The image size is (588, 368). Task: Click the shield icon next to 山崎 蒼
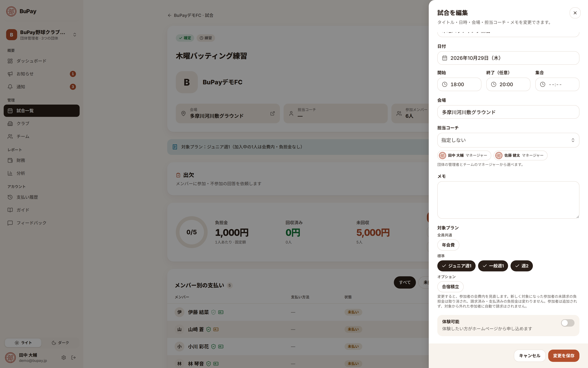pos(208,329)
